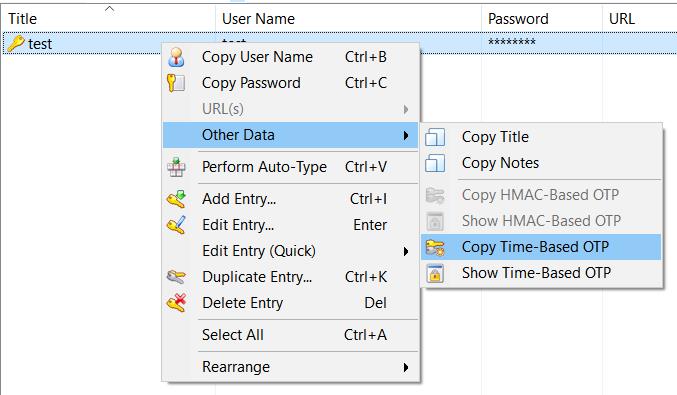Expand the Rearrange submenu arrow
The image size is (677, 395).
(x=405, y=367)
